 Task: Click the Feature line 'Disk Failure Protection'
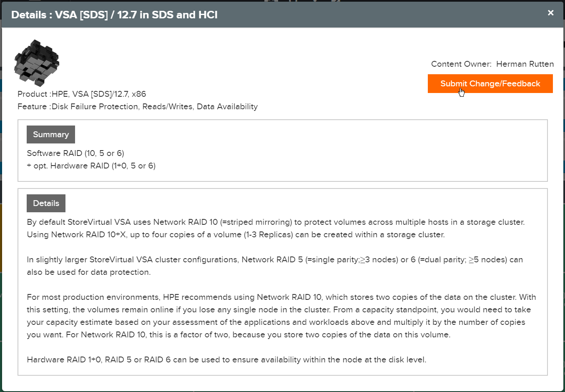95,106
